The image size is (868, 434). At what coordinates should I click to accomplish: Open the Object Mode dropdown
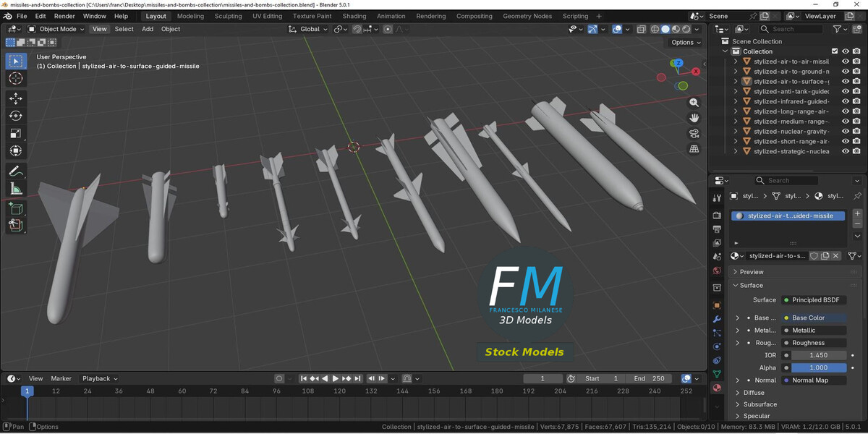[56, 29]
